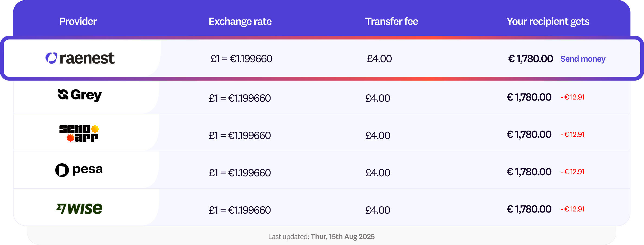Click Pesa row's exchange rate

click(240, 173)
